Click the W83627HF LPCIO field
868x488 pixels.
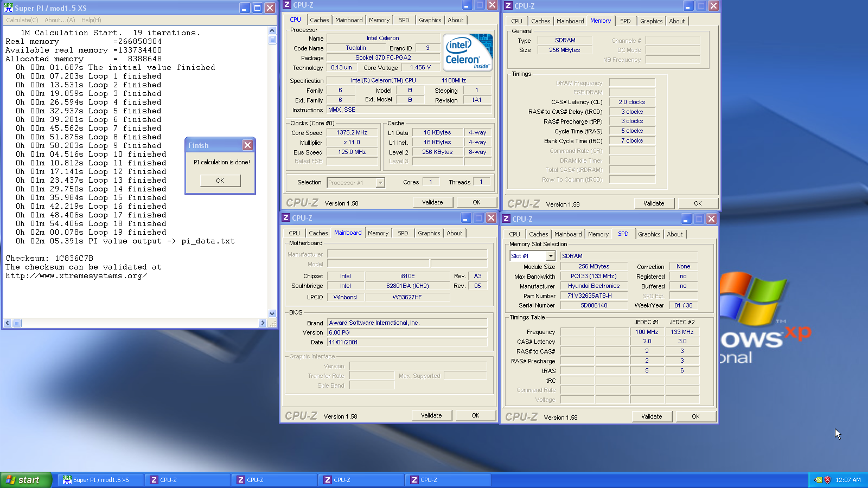(x=407, y=297)
